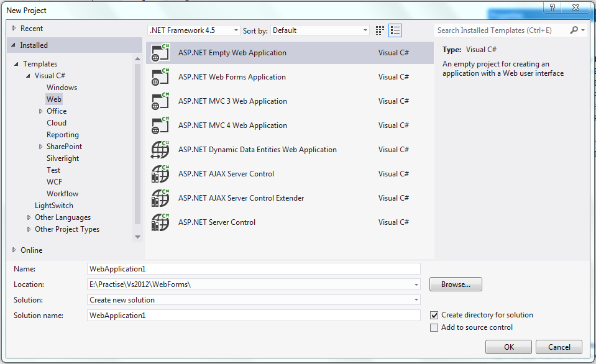Toggle Create directory for solution checkbox
Screen dimensions: 596x364
coord(434,316)
